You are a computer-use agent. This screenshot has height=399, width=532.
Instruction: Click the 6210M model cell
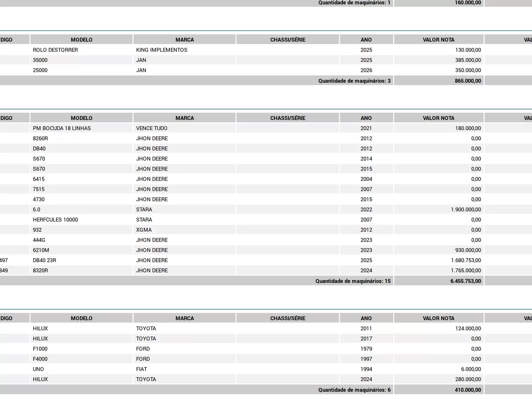click(x=82, y=250)
